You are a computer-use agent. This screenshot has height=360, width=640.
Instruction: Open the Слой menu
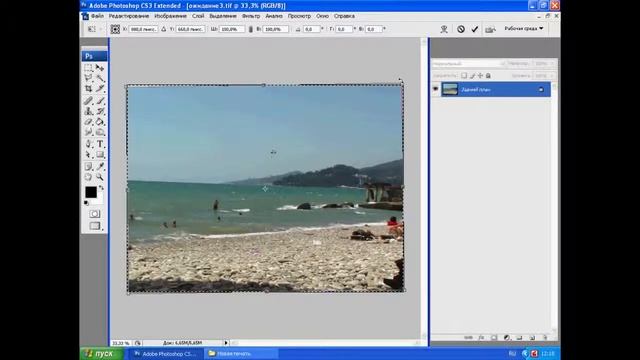198,16
